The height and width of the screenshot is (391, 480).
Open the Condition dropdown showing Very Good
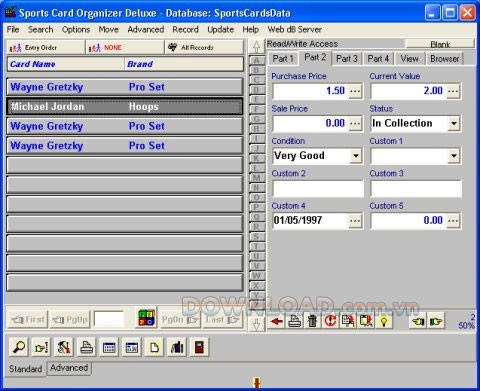click(356, 156)
